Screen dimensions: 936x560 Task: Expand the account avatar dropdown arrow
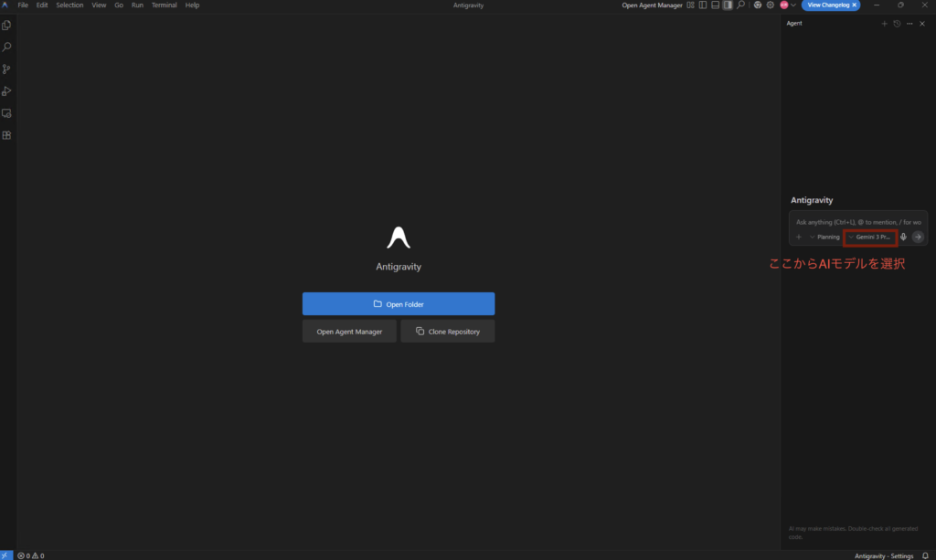(x=792, y=5)
